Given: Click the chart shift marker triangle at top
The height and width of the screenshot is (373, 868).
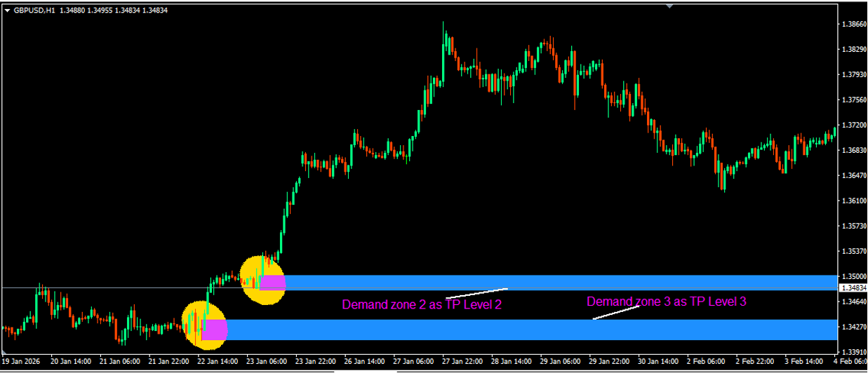Looking at the screenshot, I should (x=669, y=6).
